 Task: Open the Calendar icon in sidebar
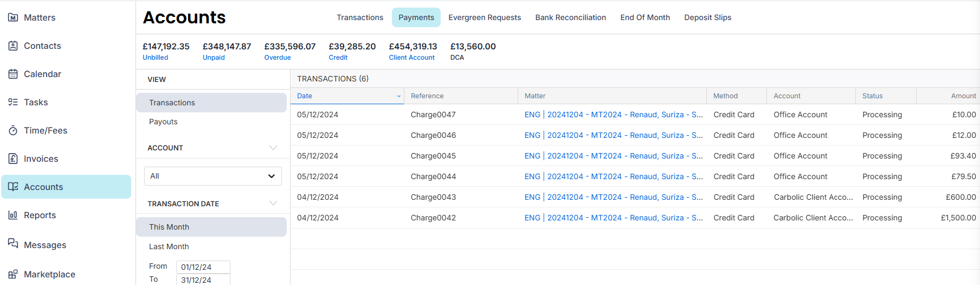coord(13,74)
